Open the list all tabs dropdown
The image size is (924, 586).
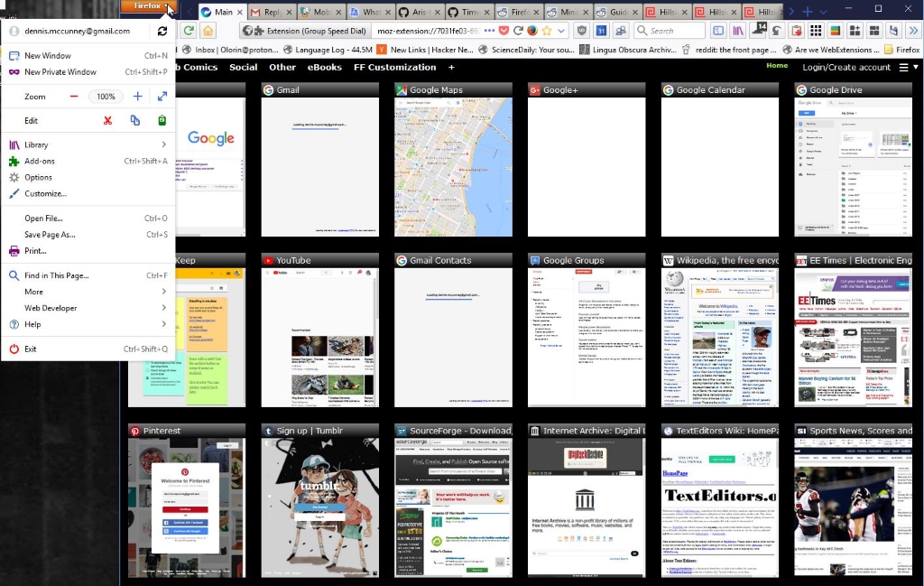(823, 12)
